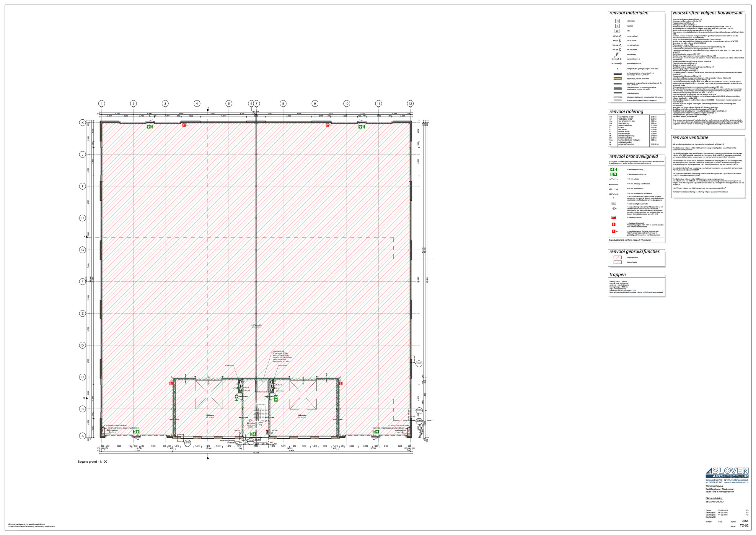Click the Sloven Architectuur logo
756x535 pixels.
pos(727,473)
